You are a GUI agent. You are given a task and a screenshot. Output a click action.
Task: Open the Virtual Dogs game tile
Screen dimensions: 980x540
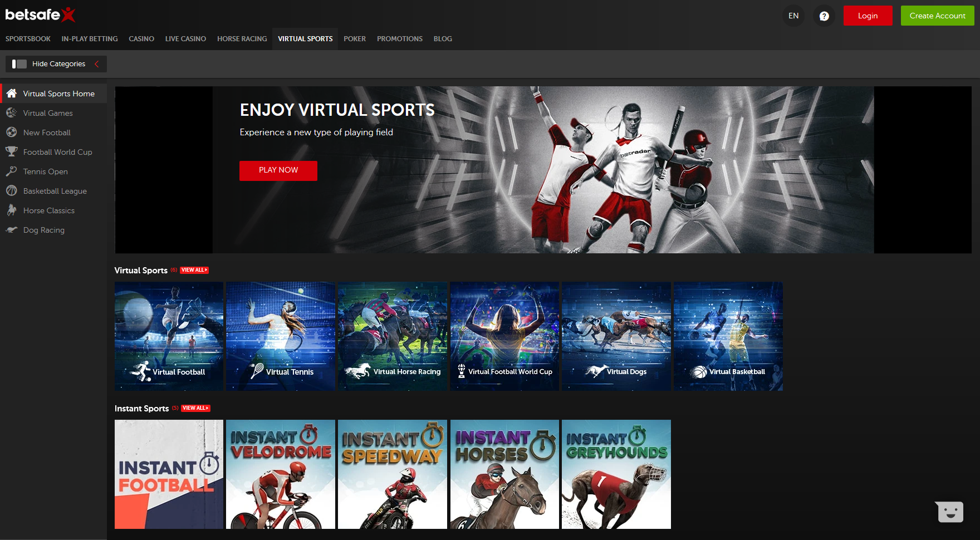[x=616, y=336]
